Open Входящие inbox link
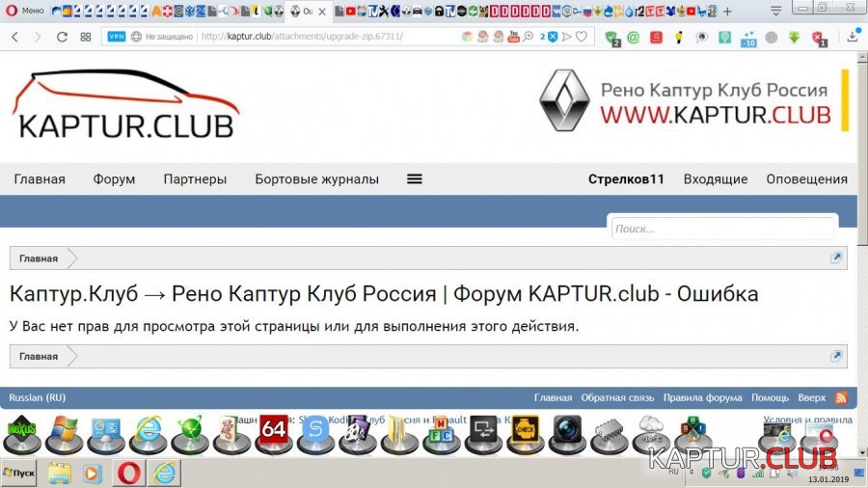The width and height of the screenshot is (868, 488). tap(716, 178)
